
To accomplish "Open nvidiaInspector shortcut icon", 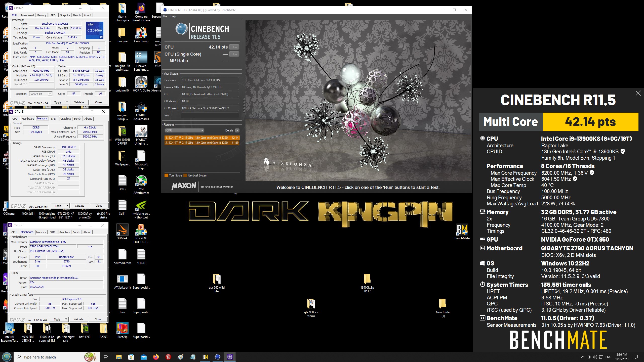I will click(141, 209).
